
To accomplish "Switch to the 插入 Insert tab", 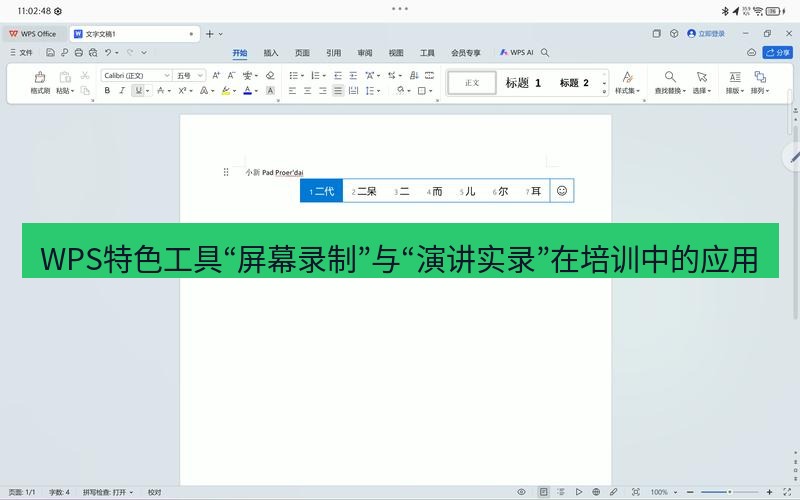I will (271, 53).
